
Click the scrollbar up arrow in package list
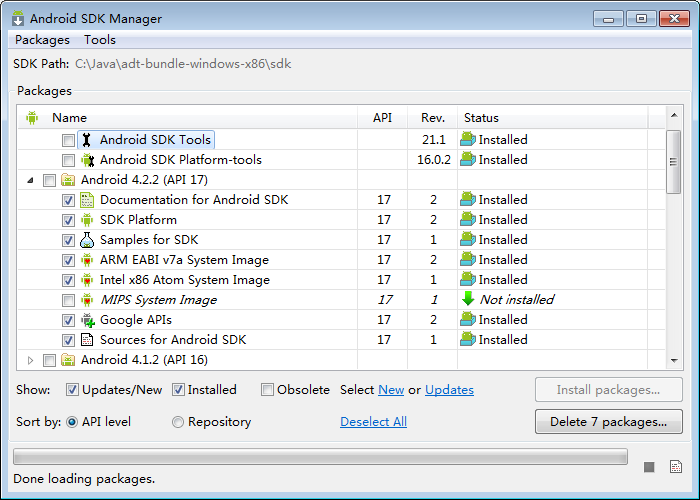pyautogui.click(x=674, y=116)
